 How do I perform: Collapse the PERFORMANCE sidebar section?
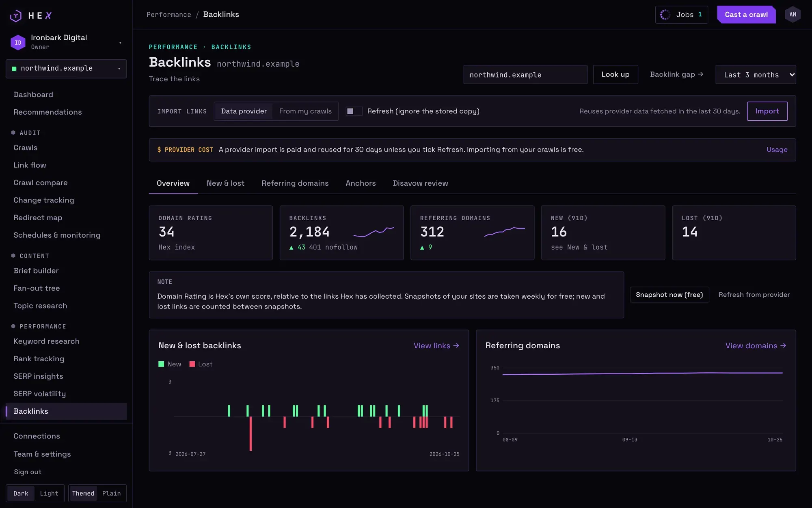(x=39, y=327)
